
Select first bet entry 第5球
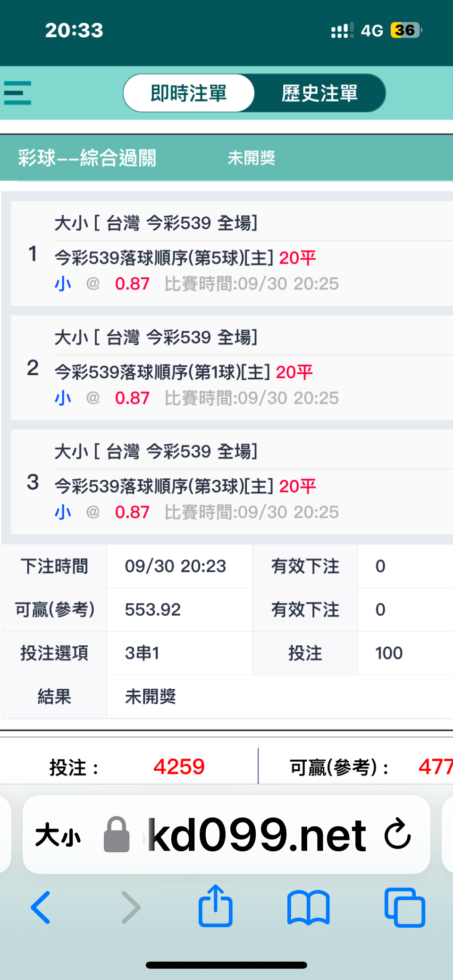coord(232,254)
